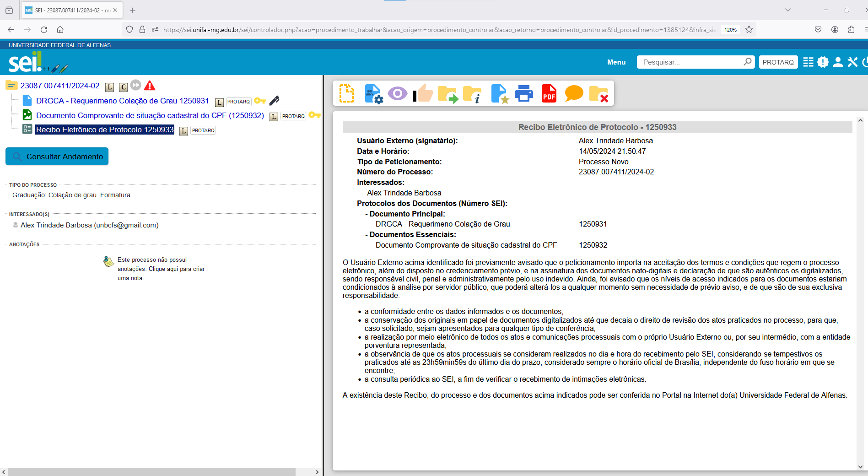This screenshot has height=476, width=868.
Task: Click scroll-down arrow of document viewer
Action: click(860, 467)
